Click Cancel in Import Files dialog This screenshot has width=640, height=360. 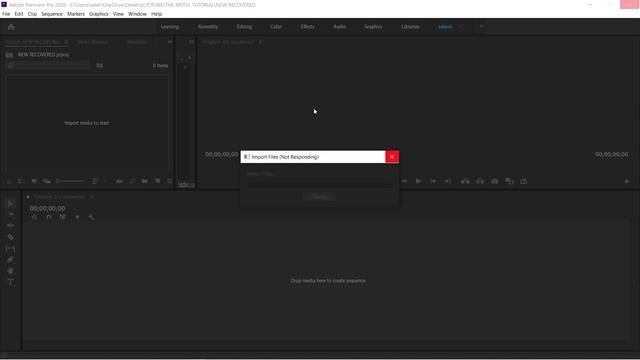click(320, 197)
